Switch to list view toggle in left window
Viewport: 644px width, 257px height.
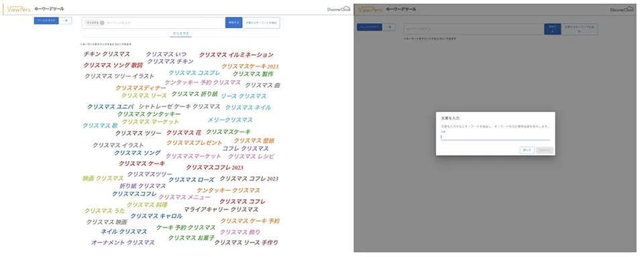[x=65, y=21]
